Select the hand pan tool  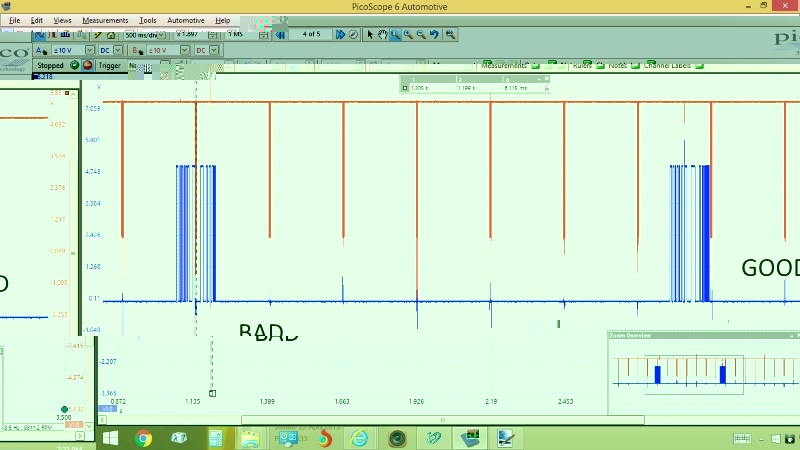pos(383,35)
